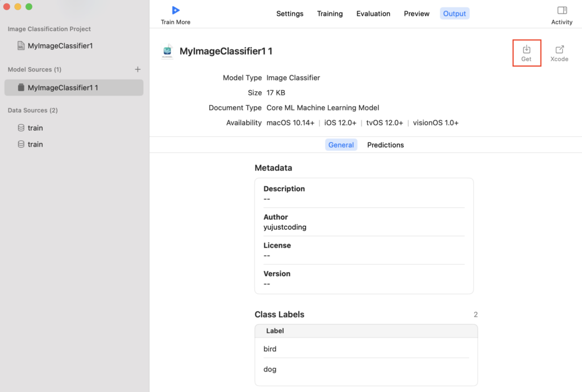Click the Description metadata field

point(364,194)
